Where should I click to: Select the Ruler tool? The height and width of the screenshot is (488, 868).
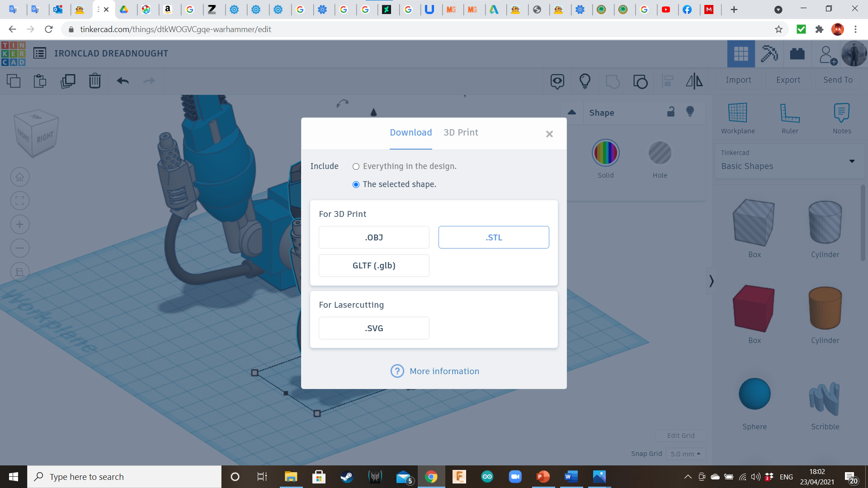789,113
